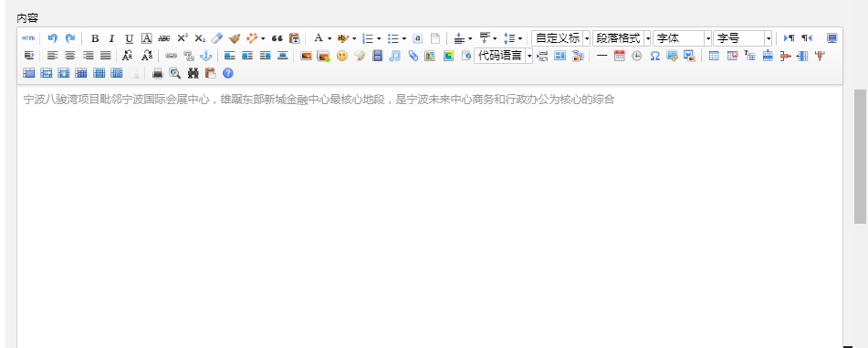Insert special character with the Omega icon
Screen dimensions: 868x348
point(654,56)
